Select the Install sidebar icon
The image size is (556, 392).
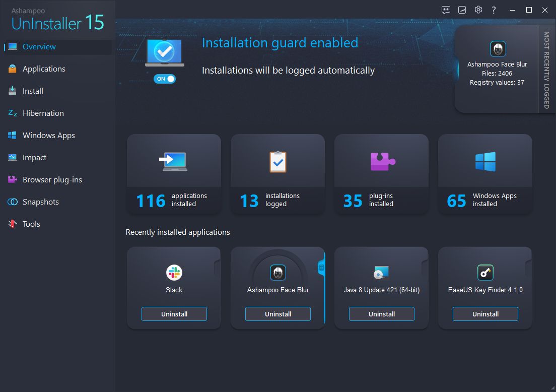click(x=12, y=91)
